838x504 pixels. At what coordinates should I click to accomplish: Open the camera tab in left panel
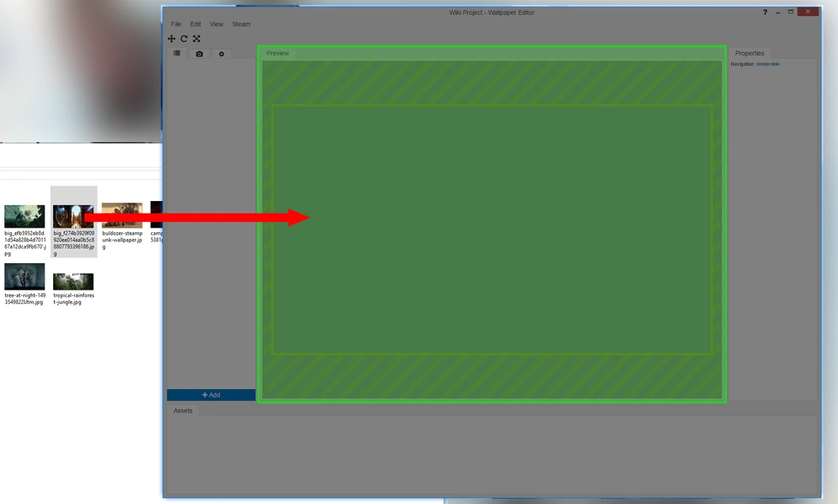(x=199, y=54)
